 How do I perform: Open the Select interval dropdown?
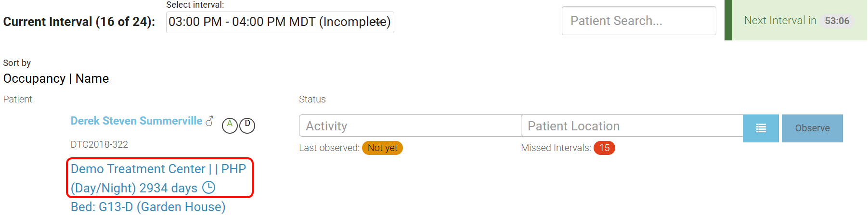pos(279,22)
